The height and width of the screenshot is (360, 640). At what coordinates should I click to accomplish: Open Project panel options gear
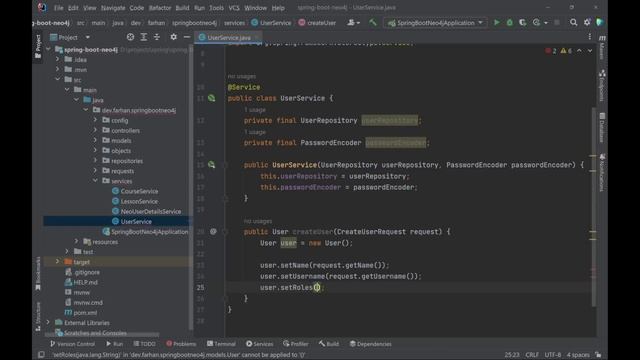[x=173, y=37]
